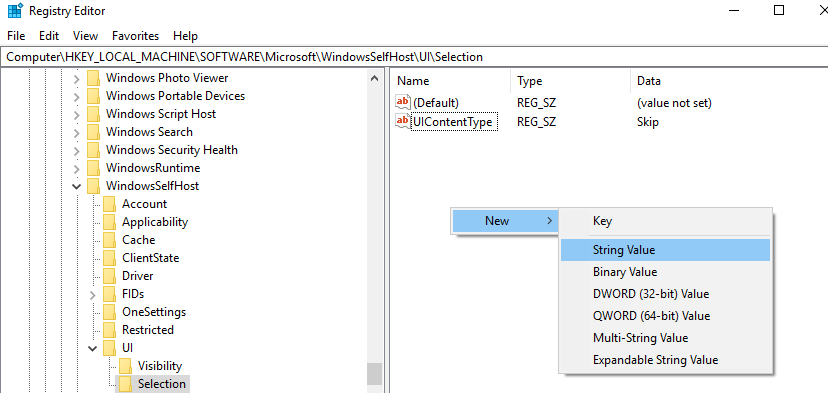Viewport: 828px width, 393px height.
Task: Click the Windows Security Health folder icon
Action: click(93, 150)
